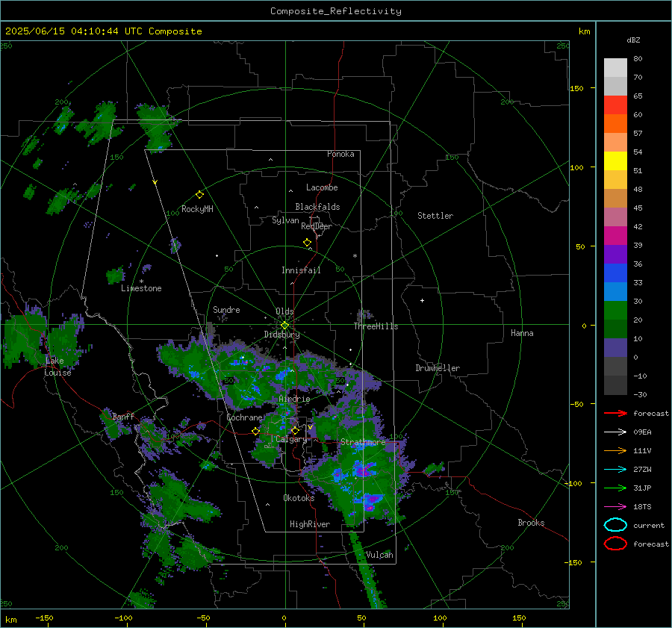Click the 'Ponoka' city label
The height and width of the screenshot is (628, 672).
click(340, 154)
